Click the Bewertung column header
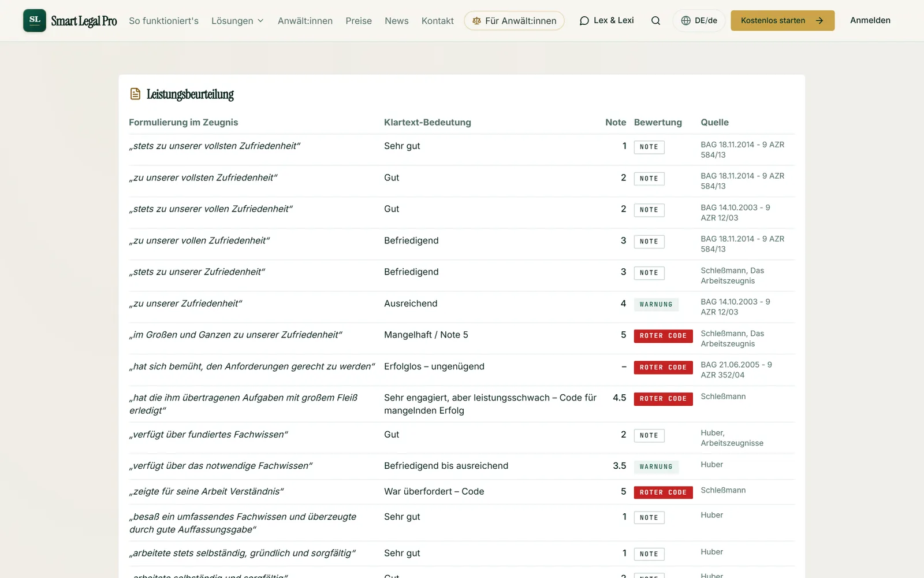The image size is (924, 578). click(x=658, y=123)
